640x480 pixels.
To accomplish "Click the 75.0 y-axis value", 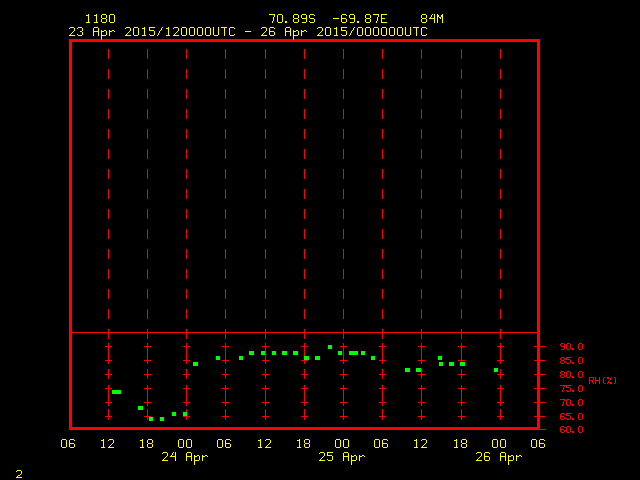I will click(x=571, y=389).
